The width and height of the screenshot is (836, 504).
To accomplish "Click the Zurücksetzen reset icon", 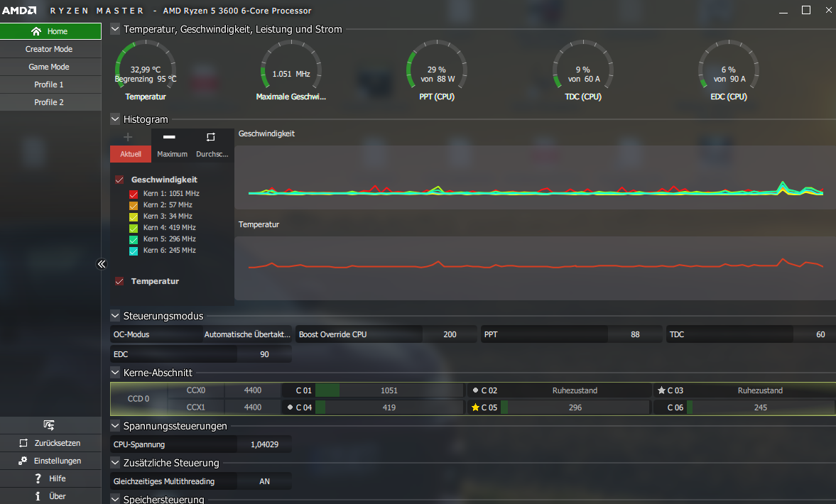I will coord(23,443).
